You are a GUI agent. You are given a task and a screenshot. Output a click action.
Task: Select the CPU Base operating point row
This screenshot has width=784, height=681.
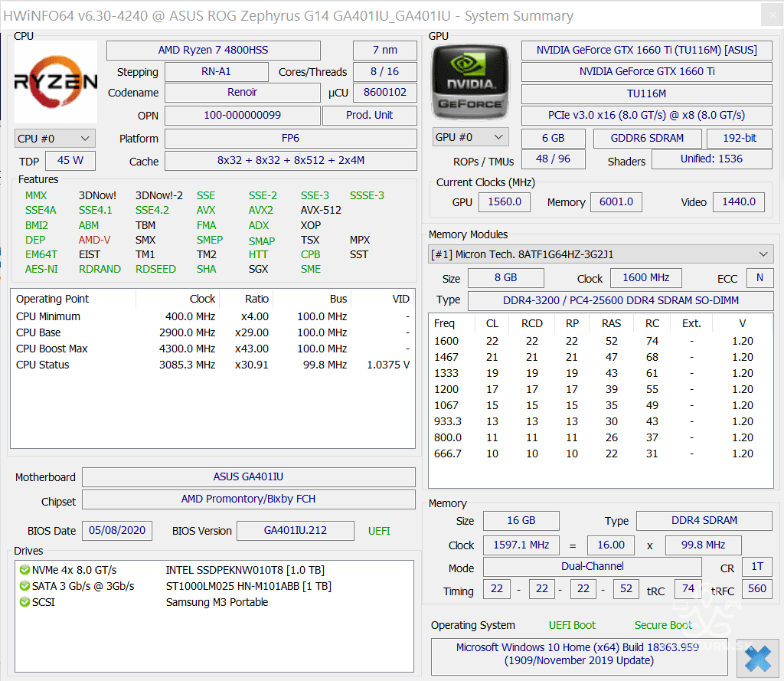point(213,332)
